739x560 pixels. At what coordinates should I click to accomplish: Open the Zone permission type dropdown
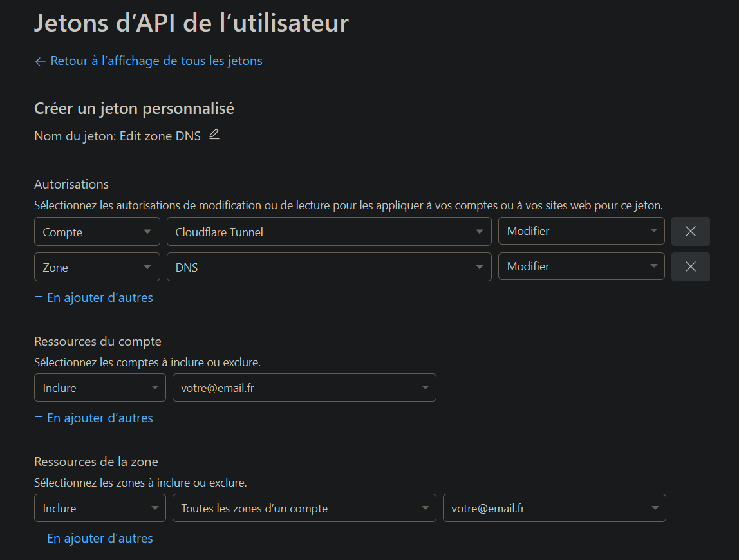click(x=97, y=267)
